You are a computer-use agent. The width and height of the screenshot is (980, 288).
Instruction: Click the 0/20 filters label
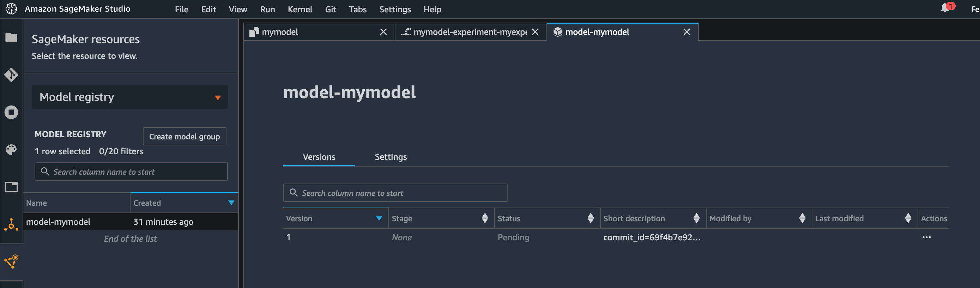click(x=121, y=151)
